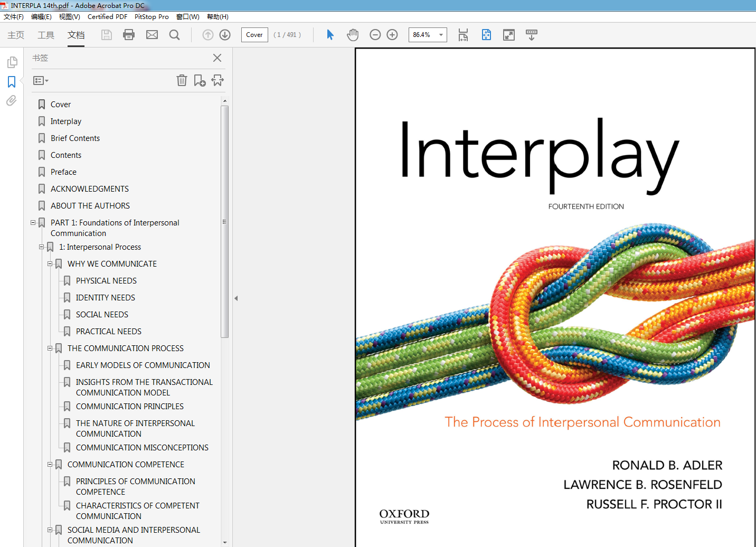The height and width of the screenshot is (547, 756).
Task: Select the COMMUNICATION PRINCIPLES bookmark
Action: pos(130,407)
